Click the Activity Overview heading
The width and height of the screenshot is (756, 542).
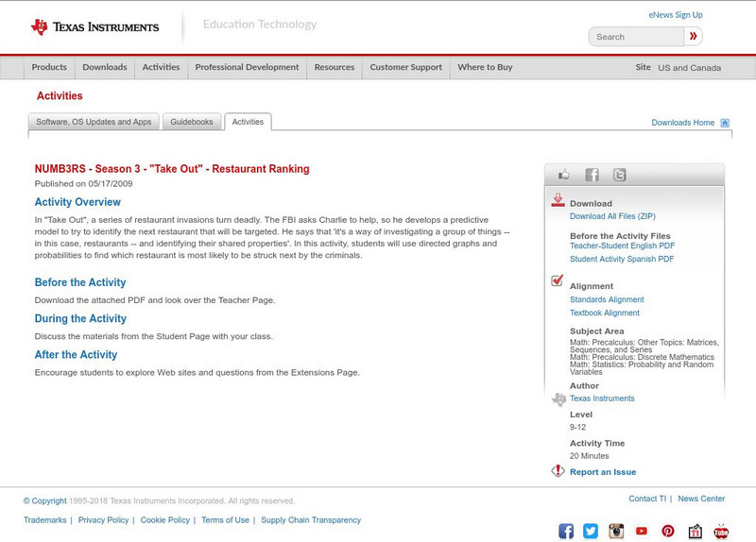coord(77,202)
